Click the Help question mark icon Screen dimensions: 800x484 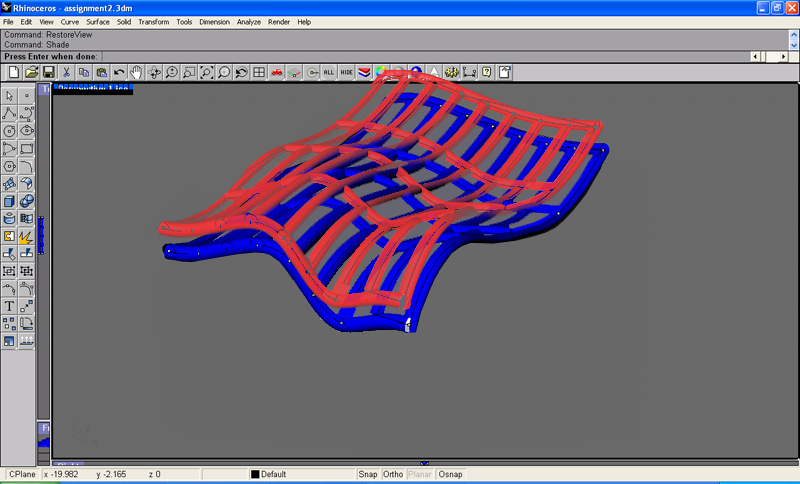(487, 72)
